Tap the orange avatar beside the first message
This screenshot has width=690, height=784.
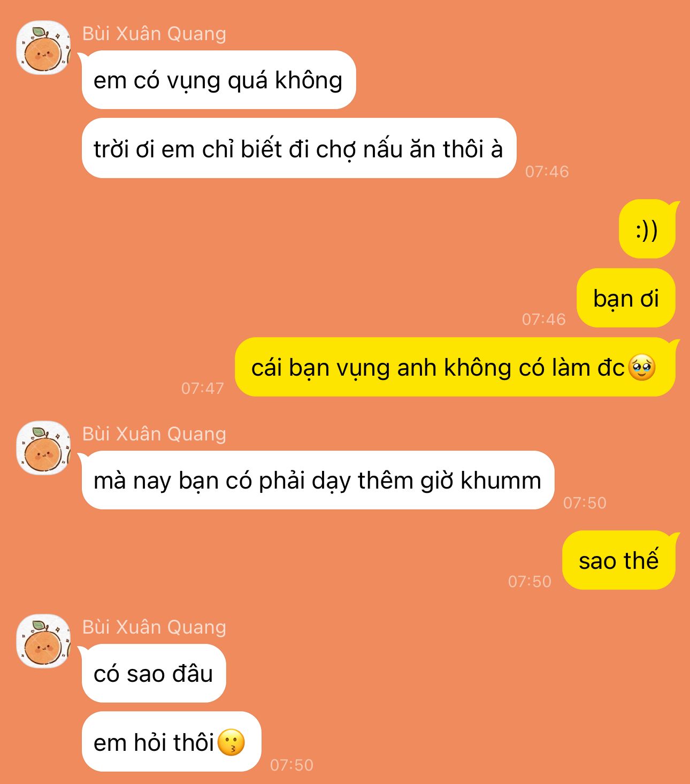[43, 48]
